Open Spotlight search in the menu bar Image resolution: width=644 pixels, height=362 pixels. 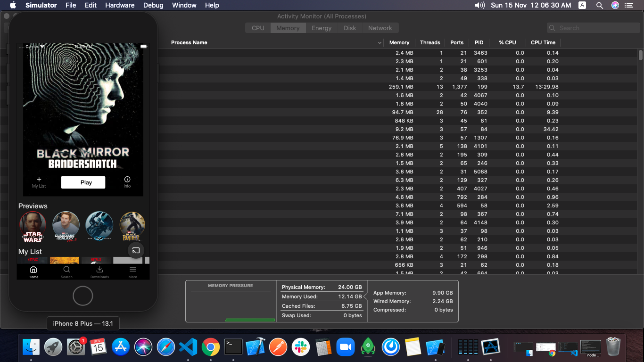(x=599, y=5)
